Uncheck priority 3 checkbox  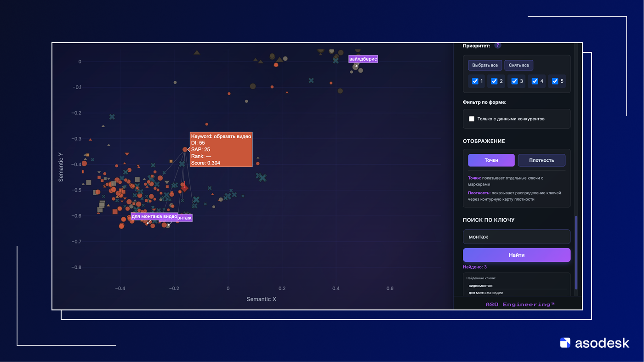coord(515,81)
